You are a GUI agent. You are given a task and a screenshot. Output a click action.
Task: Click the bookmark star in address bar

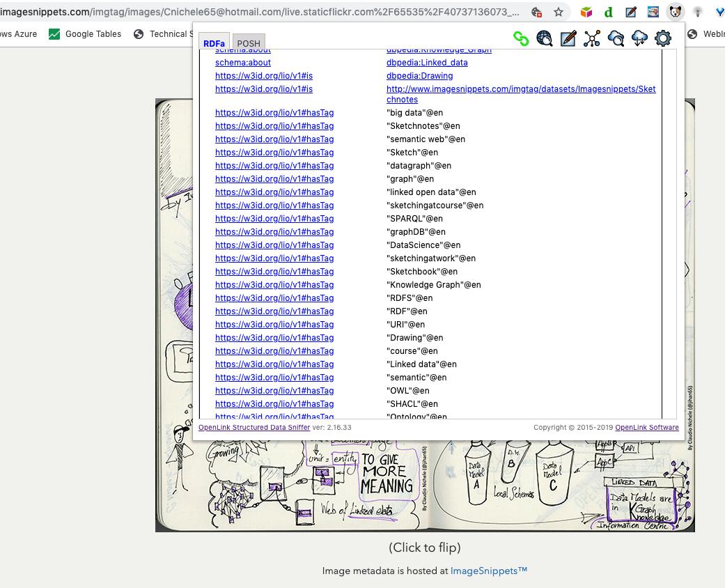point(558,12)
